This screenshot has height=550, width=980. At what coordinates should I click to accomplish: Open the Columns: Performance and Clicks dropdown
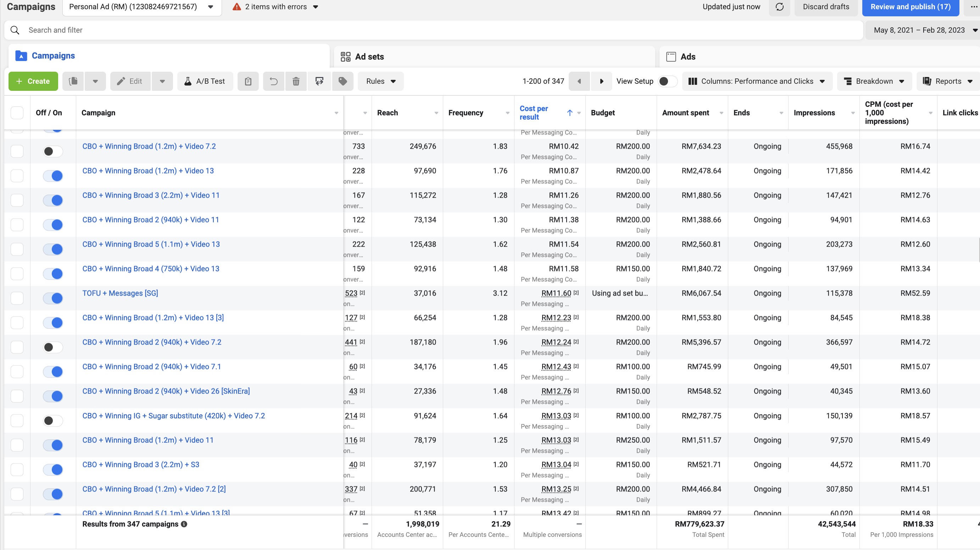757,81
